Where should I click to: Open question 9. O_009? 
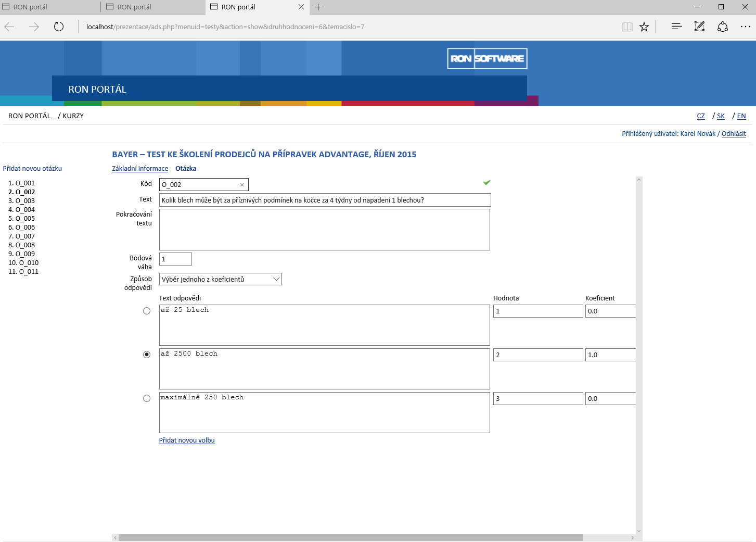pos(21,254)
